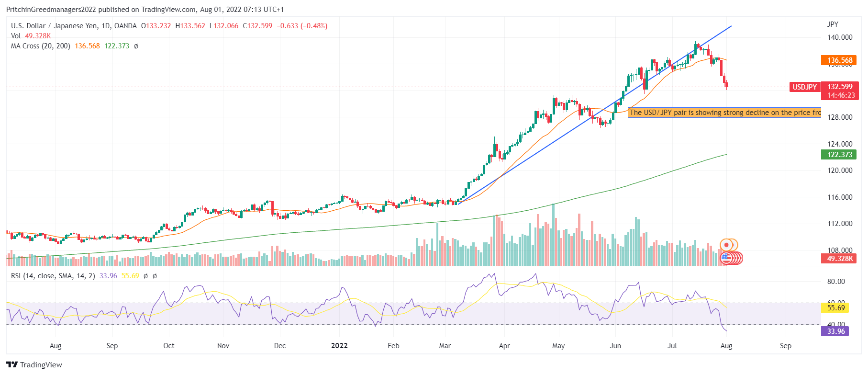Click the 116.000 price axis level
The width and height of the screenshot is (868, 375).
pyautogui.click(x=840, y=197)
